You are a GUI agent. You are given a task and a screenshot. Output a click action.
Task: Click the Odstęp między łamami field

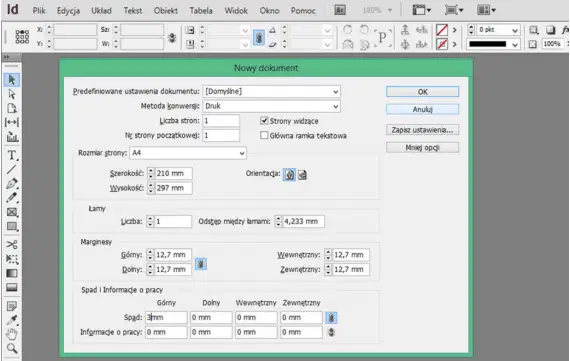tap(303, 221)
